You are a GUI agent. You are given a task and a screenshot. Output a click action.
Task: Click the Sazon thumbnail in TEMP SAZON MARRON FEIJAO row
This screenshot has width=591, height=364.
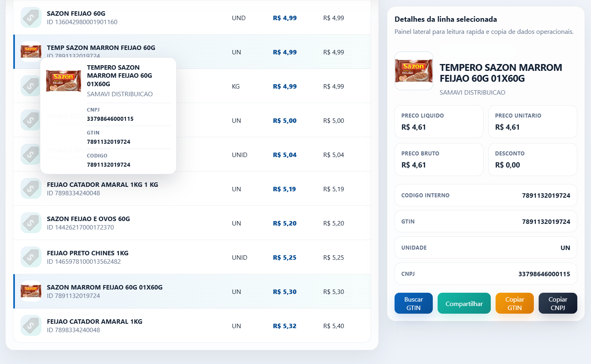click(x=31, y=51)
